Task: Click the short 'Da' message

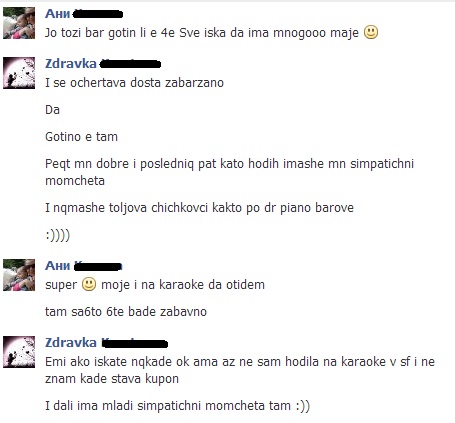Action: pos(52,110)
